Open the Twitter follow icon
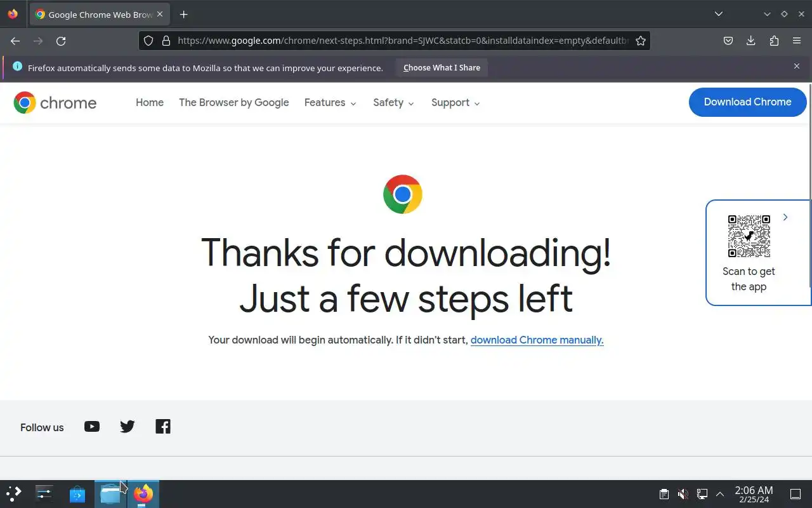Viewport: 812px width, 508px height. 128,427
